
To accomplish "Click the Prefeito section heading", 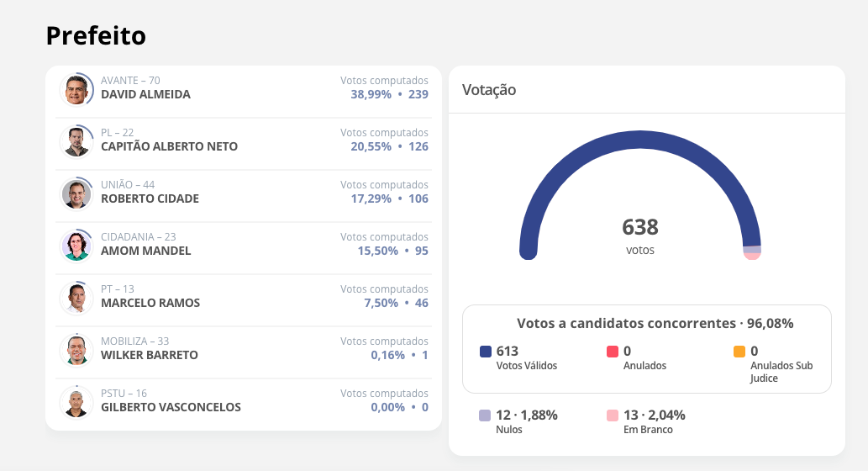I will pos(96,35).
